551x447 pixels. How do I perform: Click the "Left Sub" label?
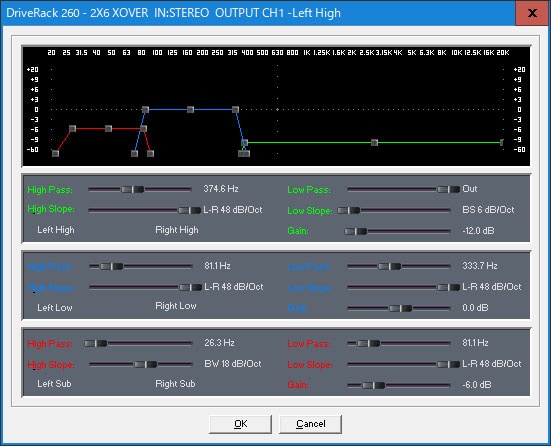click(54, 384)
